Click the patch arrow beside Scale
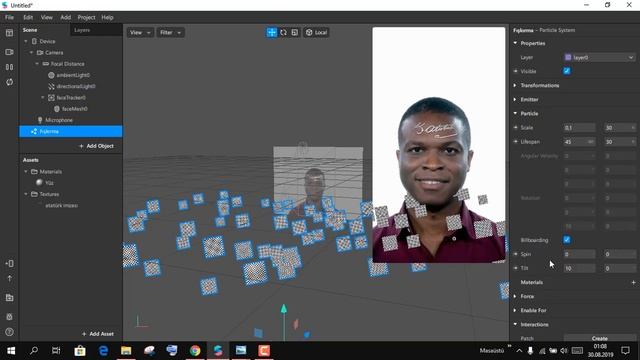Screen dimensions: 640x360 pos(516,128)
